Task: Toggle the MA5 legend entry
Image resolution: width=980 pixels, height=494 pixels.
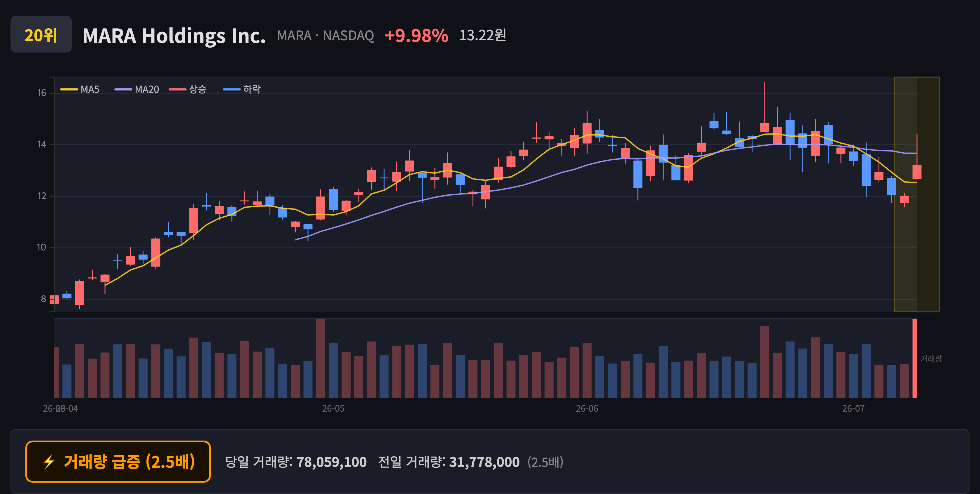Action: point(80,89)
